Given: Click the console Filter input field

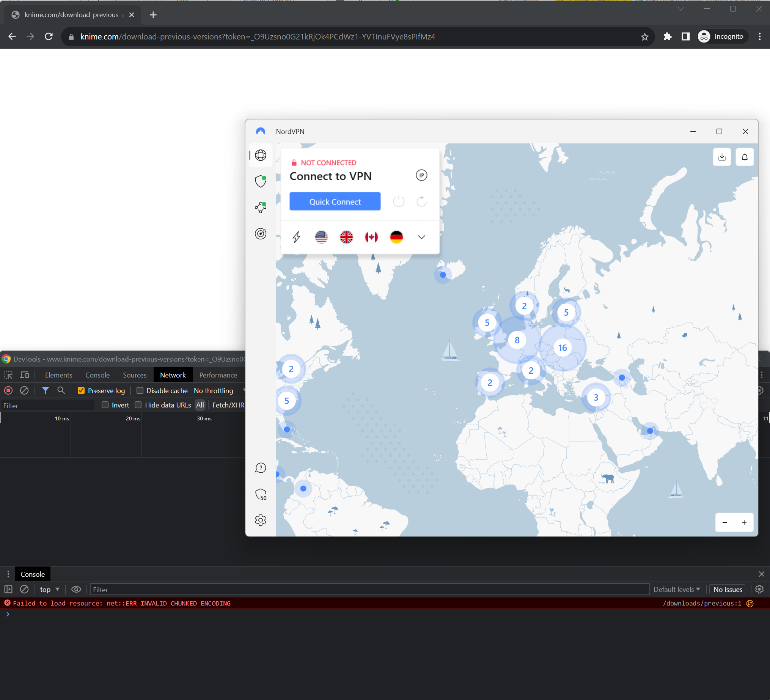Looking at the screenshot, I should pyautogui.click(x=369, y=589).
